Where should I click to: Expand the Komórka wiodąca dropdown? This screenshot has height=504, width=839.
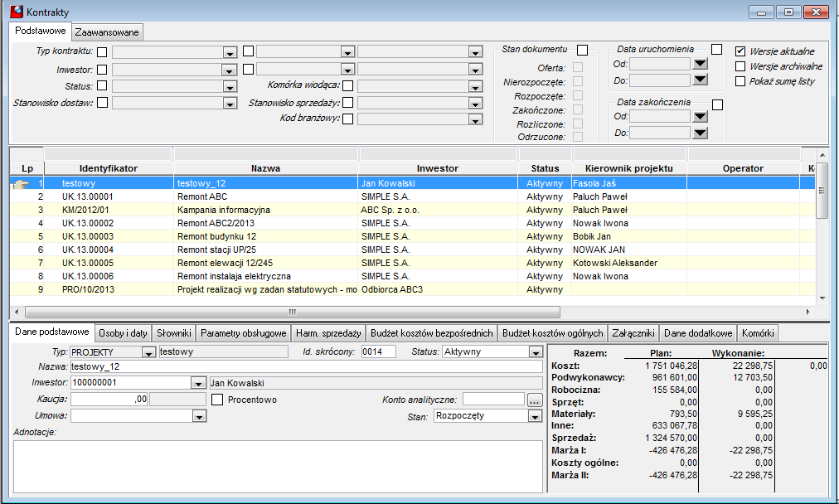[475, 87]
